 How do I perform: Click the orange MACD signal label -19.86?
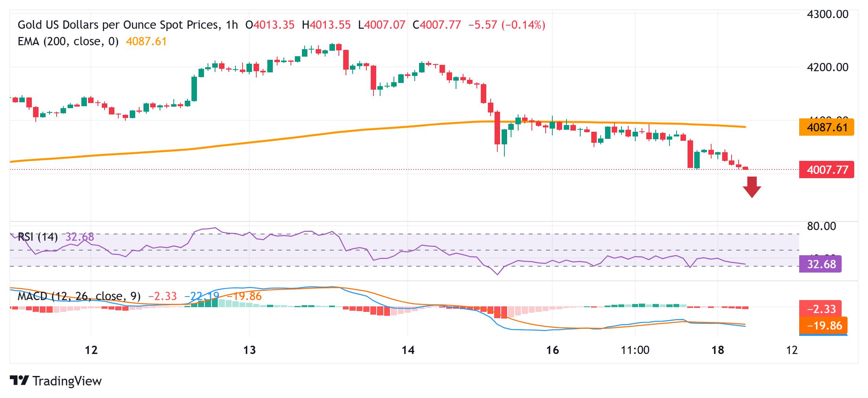(823, 325)
